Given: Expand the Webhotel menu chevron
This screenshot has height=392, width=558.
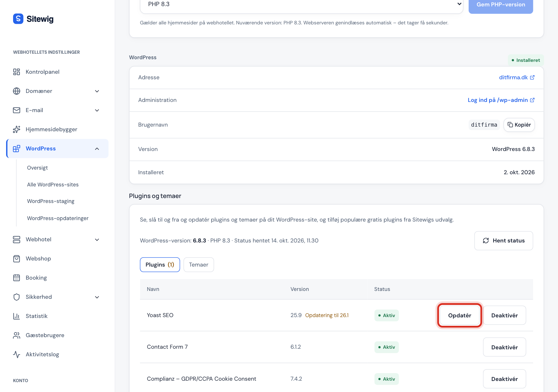Looking at the screenshot, I should coord(97,240).
